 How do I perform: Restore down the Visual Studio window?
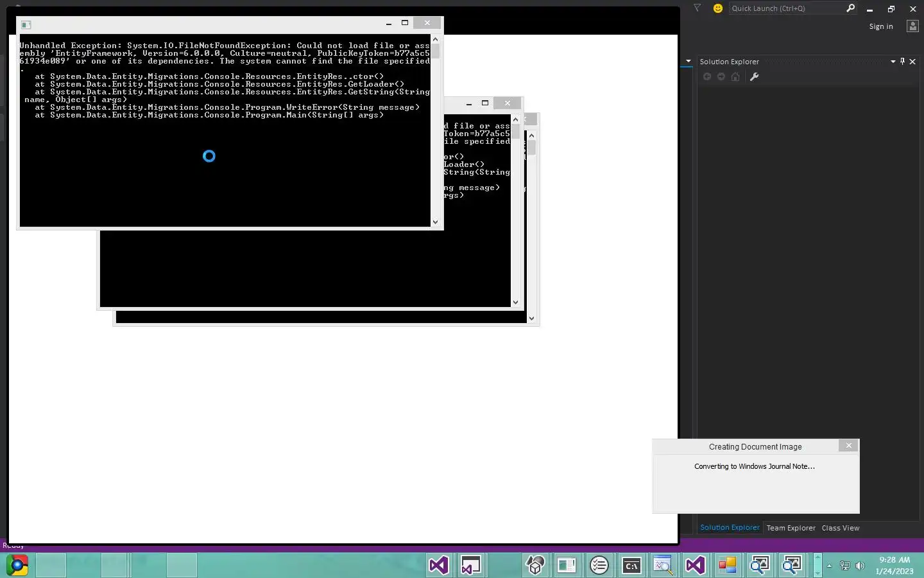[x=891, y=9]
